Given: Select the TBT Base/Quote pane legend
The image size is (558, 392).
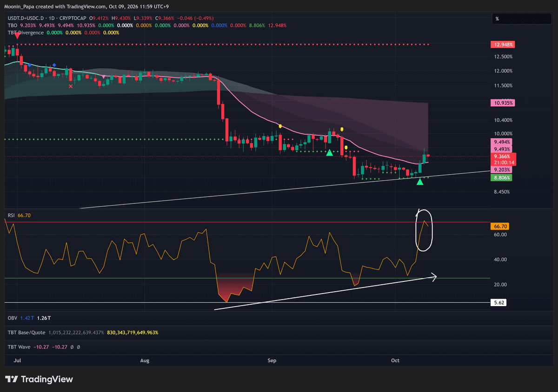Looking at the screenshot, I should 26,333.
